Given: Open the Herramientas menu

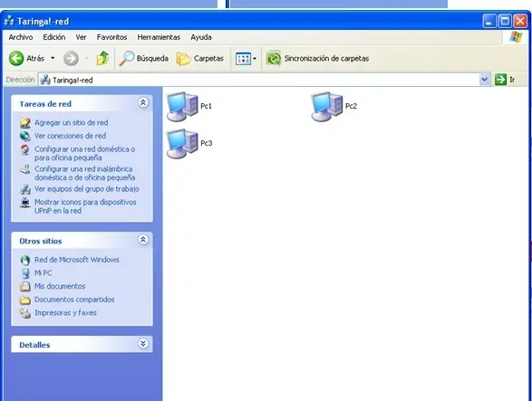Looking at the screenshot, I should point(159,37).
